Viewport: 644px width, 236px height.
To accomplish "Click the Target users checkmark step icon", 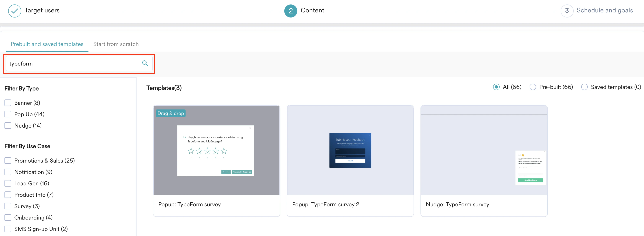I will tap(14, 11).
